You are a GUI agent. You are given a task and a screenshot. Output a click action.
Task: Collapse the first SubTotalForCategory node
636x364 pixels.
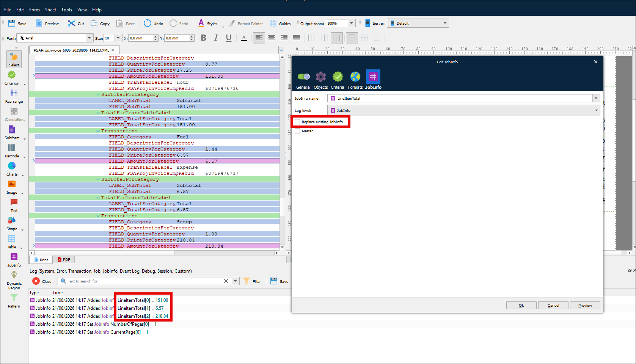coord(98,94)
